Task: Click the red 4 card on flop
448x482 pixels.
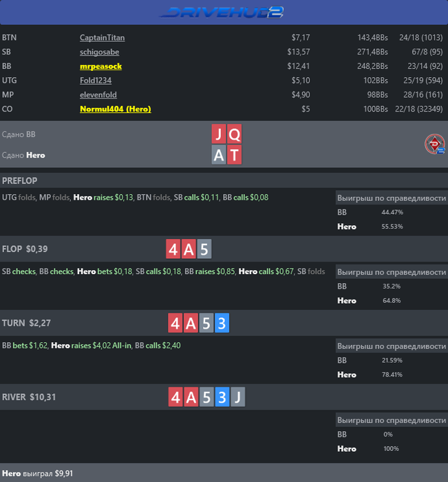Action: (x=173, y=249)
